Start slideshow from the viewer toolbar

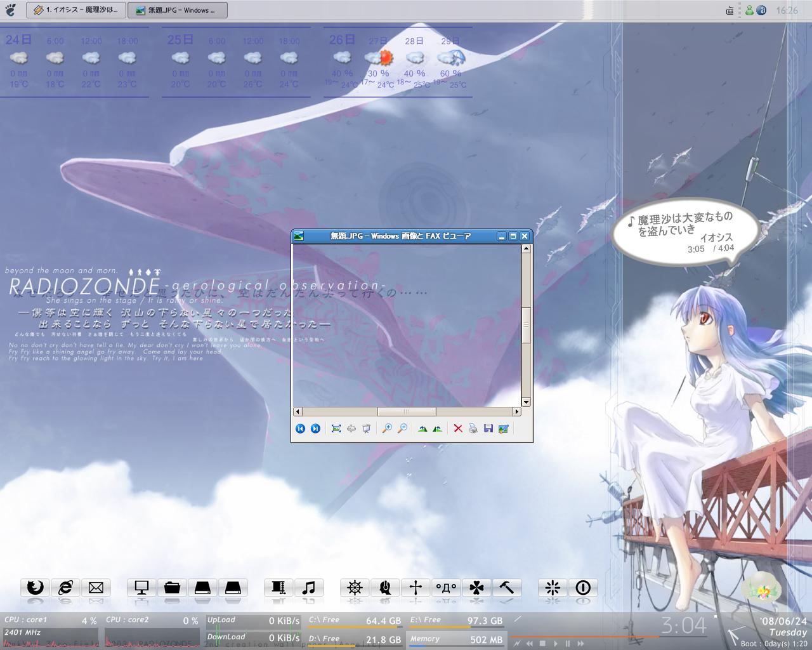367,428
